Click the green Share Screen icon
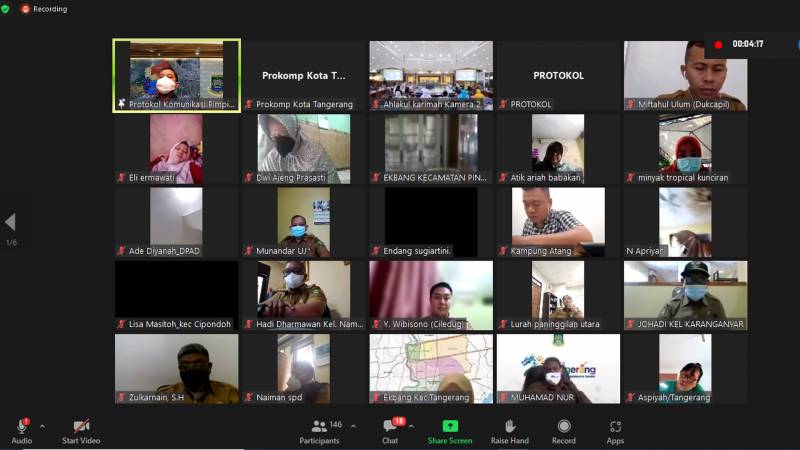The height and width of the screenshot is (450, 800). pyautogui.click(x=450, y=430)
